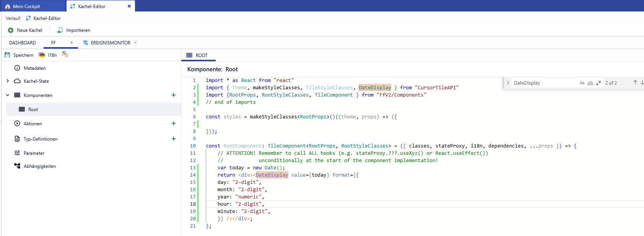Add a new Komponente with plus icon
The height and width of the screenshot is (236, 644).
coord(174,95)
